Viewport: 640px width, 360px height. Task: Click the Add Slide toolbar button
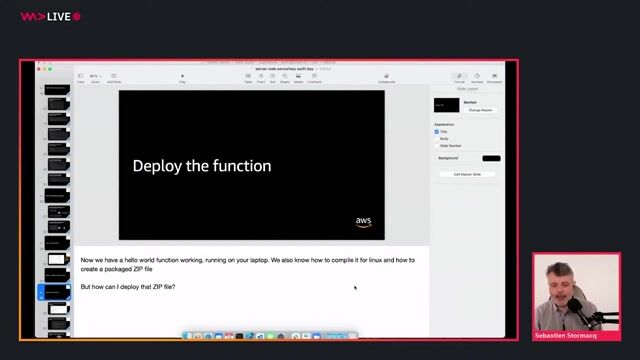pos(114,78)
